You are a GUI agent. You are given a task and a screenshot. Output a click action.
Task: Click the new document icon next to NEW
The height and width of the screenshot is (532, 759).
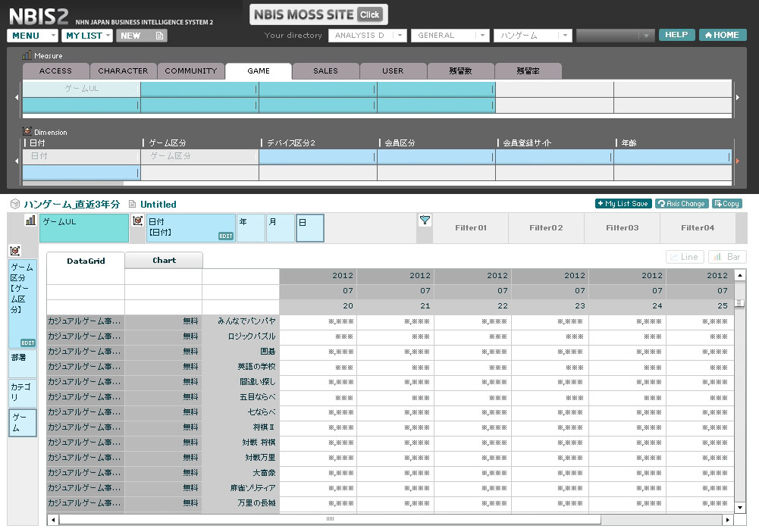click(158, 36)
